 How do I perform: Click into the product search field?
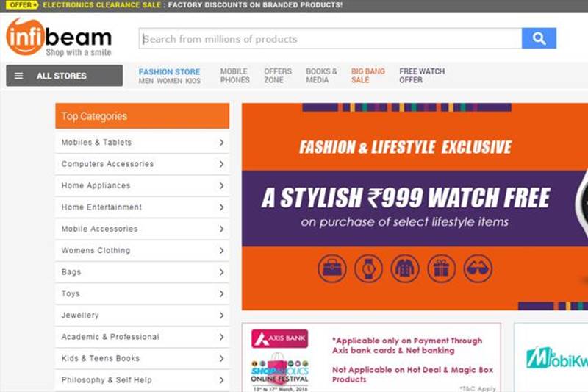(331, 39)
